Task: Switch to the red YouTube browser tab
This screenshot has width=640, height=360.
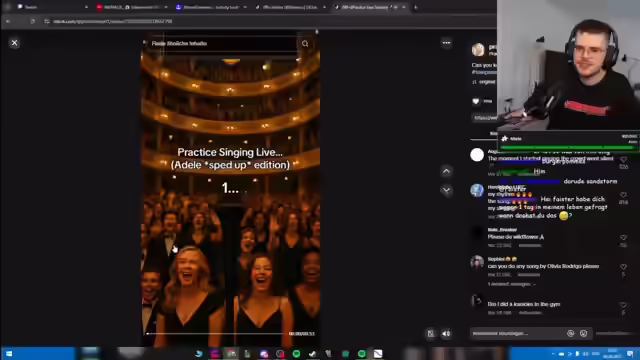Action: 131,7
